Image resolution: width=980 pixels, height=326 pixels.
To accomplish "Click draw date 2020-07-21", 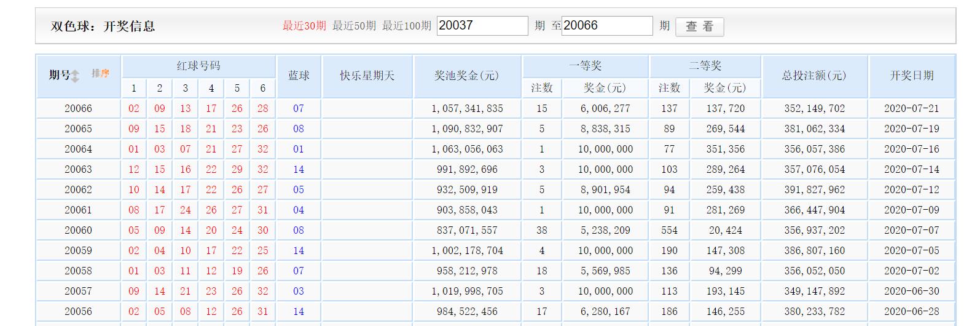I will coord(912,108).
